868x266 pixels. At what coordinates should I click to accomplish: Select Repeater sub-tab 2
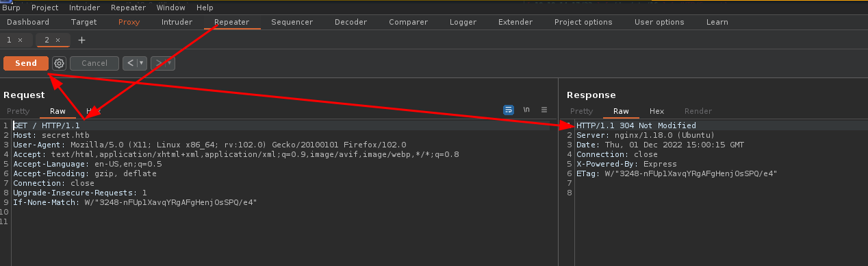47,40
